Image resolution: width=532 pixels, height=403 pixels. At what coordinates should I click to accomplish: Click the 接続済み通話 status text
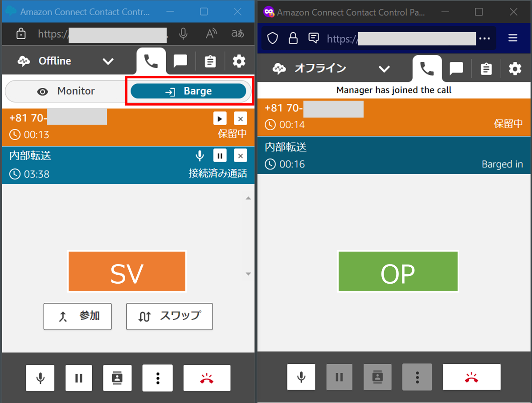[218, 174]
